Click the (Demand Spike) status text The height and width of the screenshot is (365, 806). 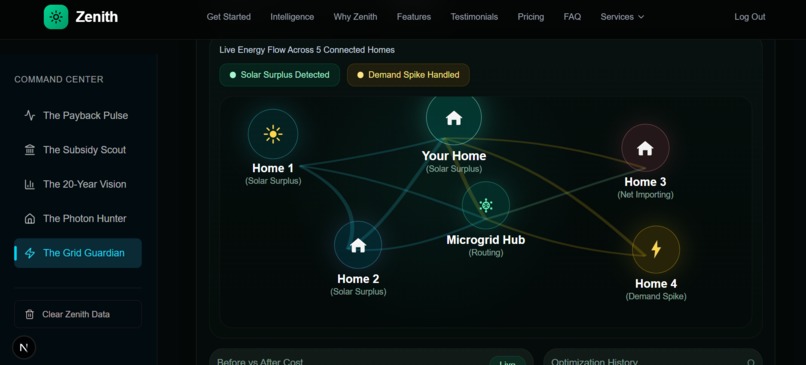(656, 297)
